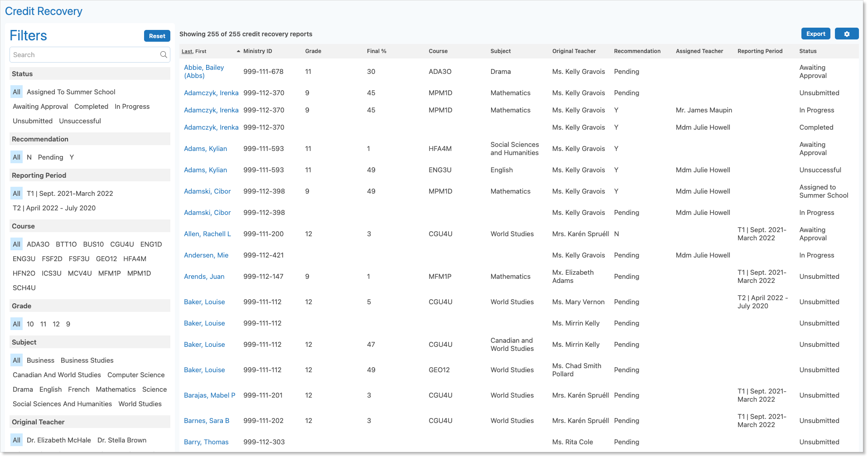Viewport: 868px width, 457px height.
Task: Filter status by Unsubmitted
Action: click(33, 121)
